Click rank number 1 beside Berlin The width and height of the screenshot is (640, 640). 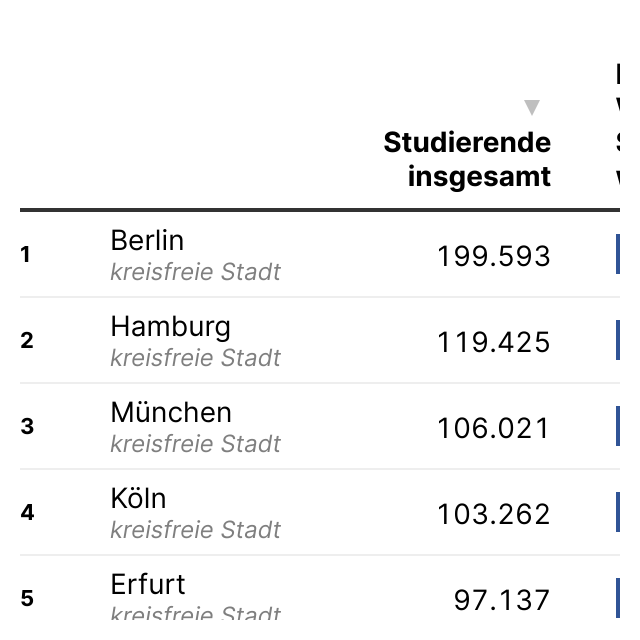coord(26,255)
